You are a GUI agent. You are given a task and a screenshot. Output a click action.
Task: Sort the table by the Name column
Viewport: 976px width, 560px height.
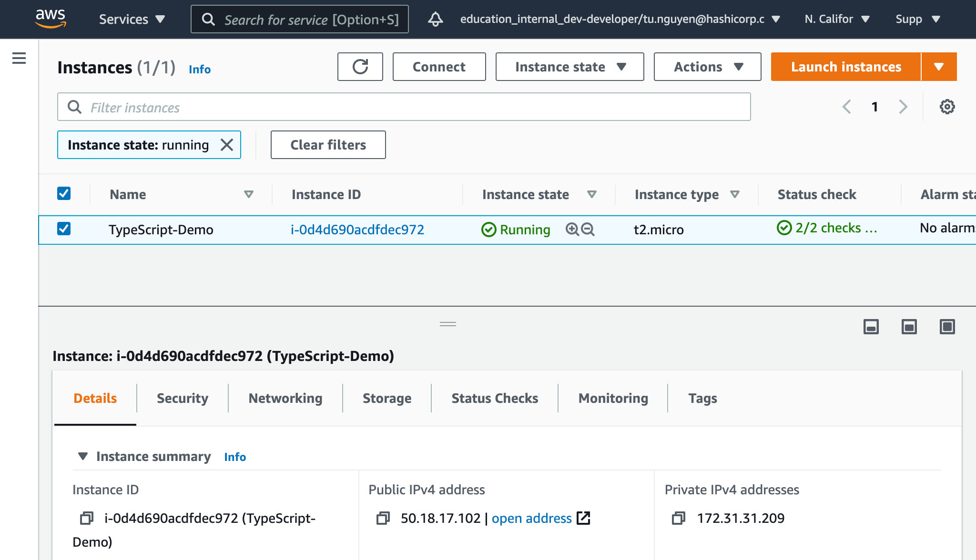point(249,194)
